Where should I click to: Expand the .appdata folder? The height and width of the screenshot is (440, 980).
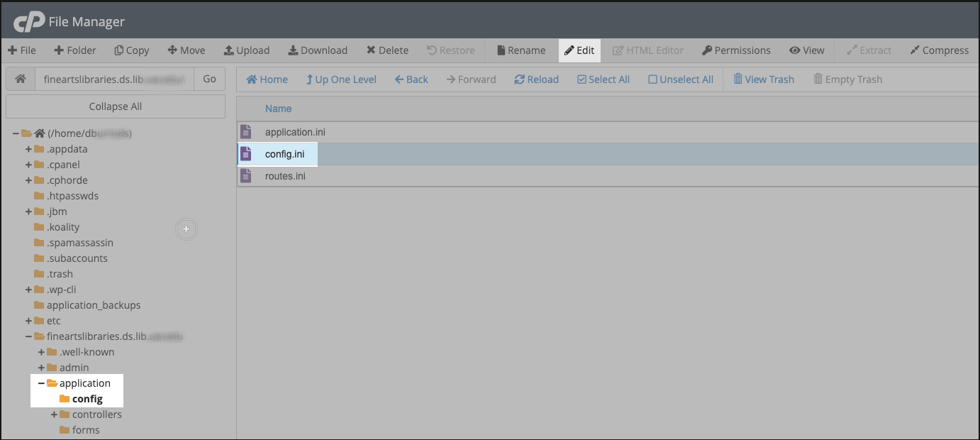point(28,149)
